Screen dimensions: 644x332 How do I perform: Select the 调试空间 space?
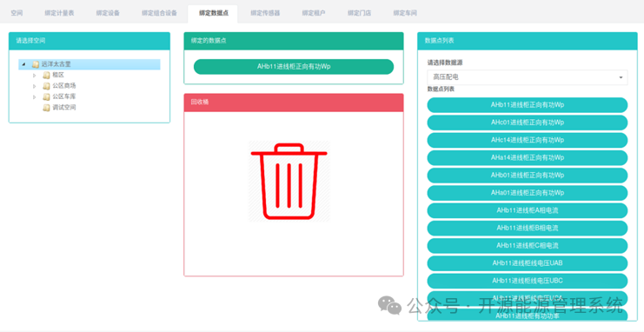click(64, 108)
